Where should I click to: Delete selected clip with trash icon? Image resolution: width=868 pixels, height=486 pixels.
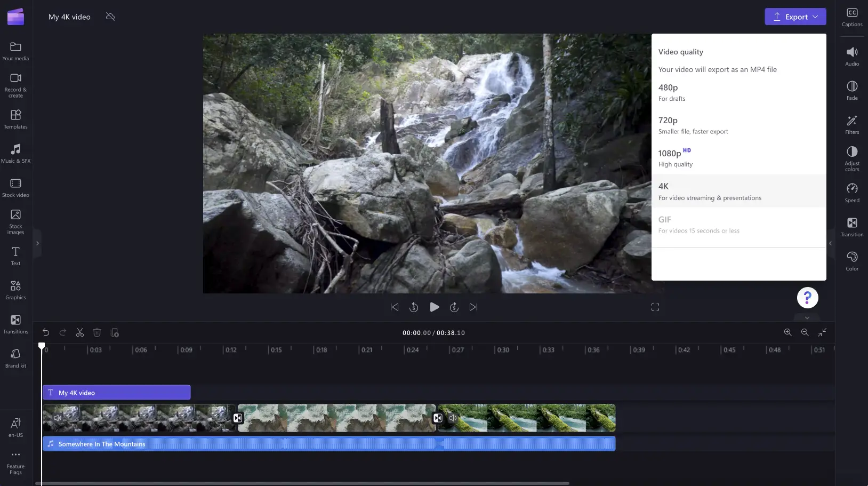tap(97, 332)
